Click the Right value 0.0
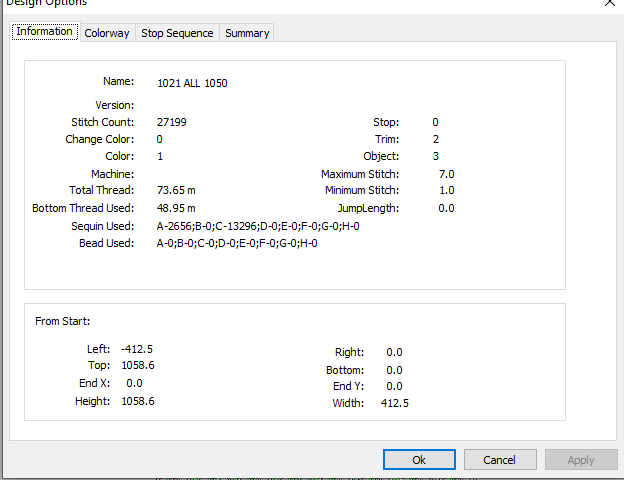The width and height of the screenshot is (624, 480). tap(394, 352)
